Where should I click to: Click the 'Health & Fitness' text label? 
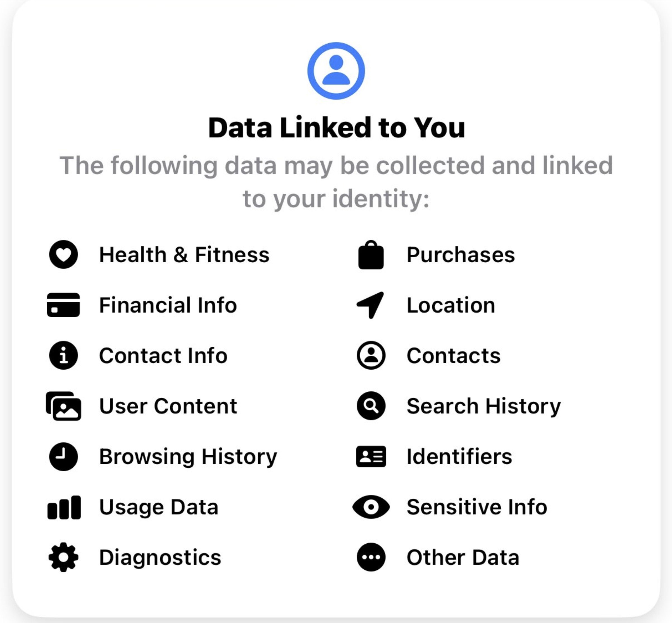[184, 255]
